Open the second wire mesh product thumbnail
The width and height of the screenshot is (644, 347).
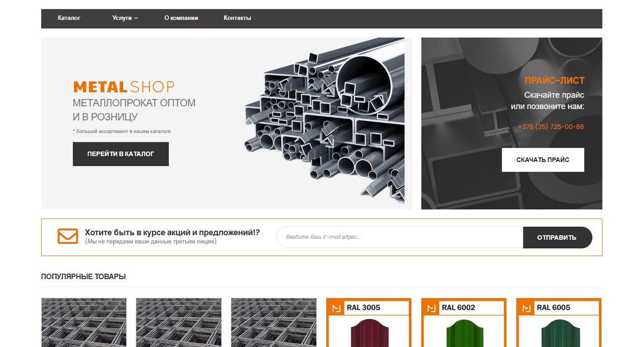[x=179, y=322]
